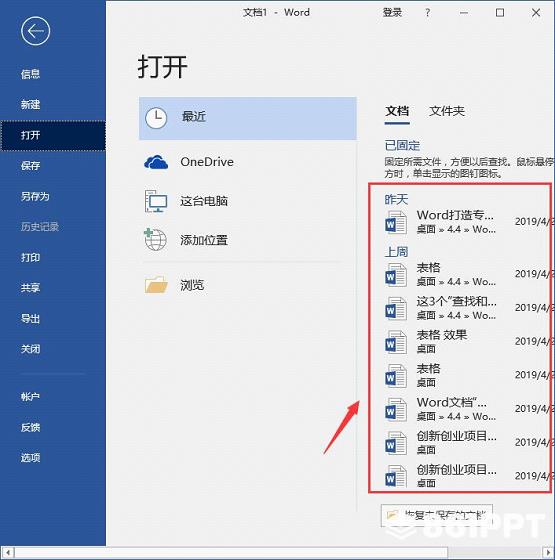This screenshot has height=560, width=555.
Task: Choose 关闭 in the sidebar
Action: [30, 349]
